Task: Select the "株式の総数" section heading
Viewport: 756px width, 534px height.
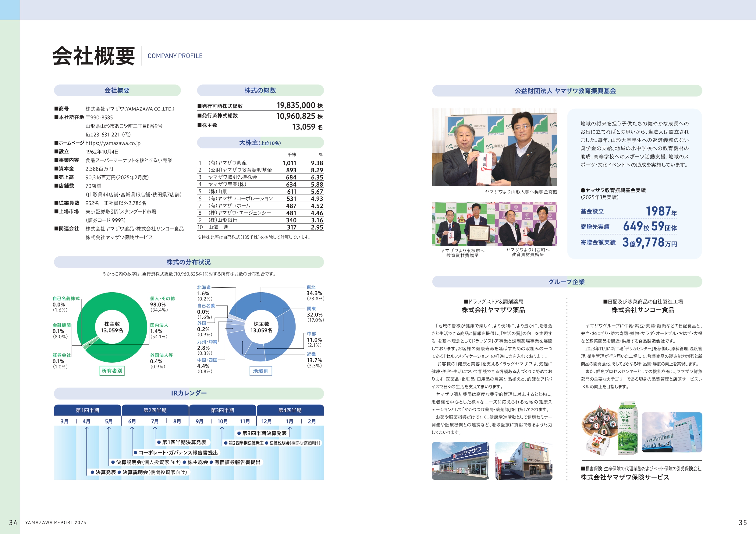Action: [x=260, y=90]
